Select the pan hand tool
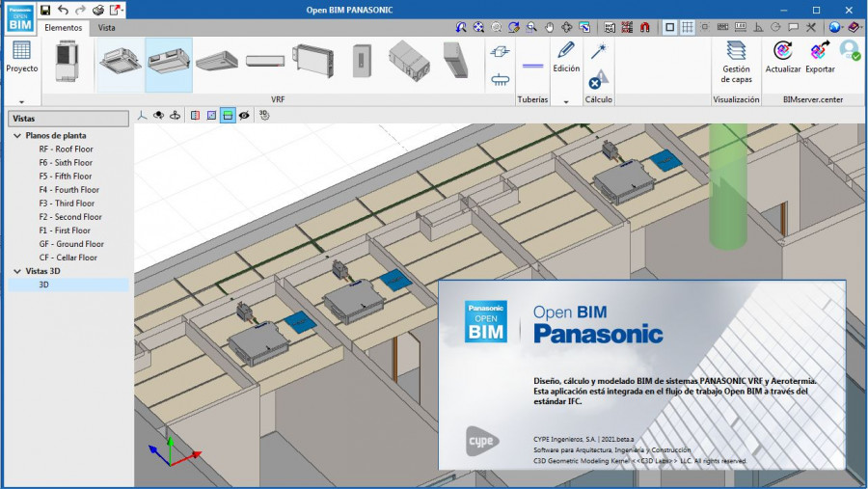This screenshot has width=868, height=489. tap(549, 27)
